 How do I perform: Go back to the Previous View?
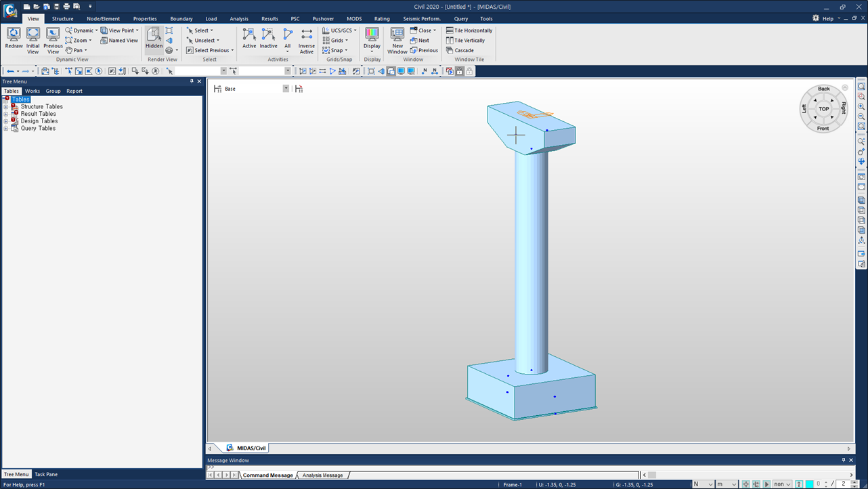coord(53,40)
